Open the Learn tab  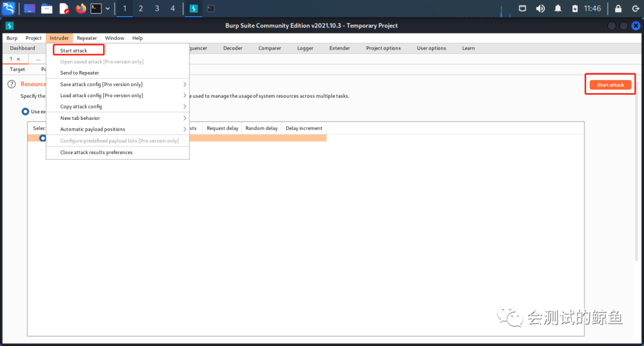coord(468,48)
